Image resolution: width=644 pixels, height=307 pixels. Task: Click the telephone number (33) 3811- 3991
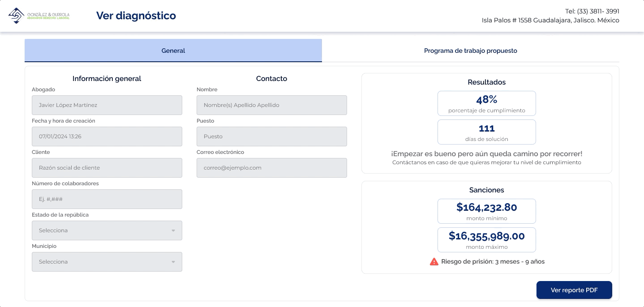[598, 11]
